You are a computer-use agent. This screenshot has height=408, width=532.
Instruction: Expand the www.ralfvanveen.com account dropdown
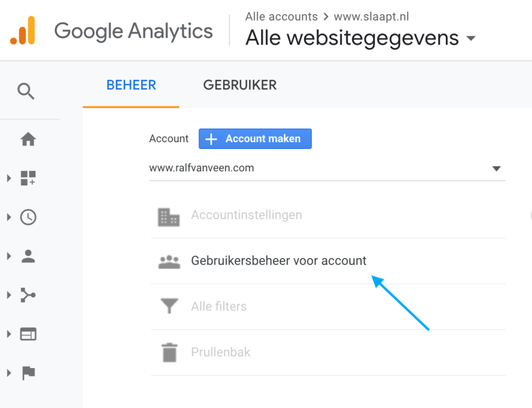[x=497, y=168]
